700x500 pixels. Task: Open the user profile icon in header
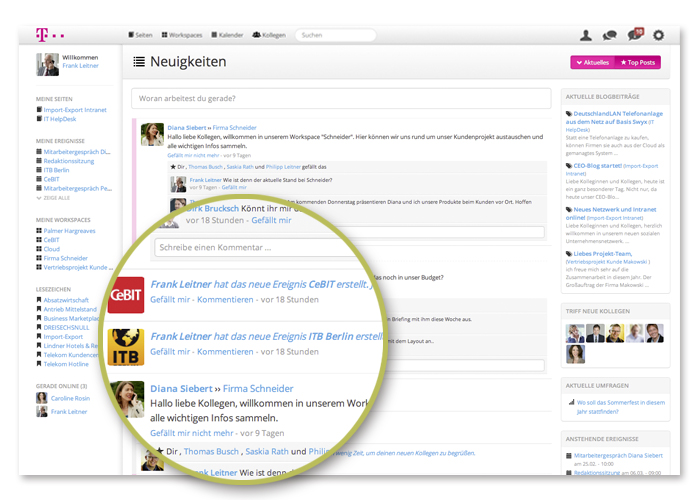coord(586,35)
